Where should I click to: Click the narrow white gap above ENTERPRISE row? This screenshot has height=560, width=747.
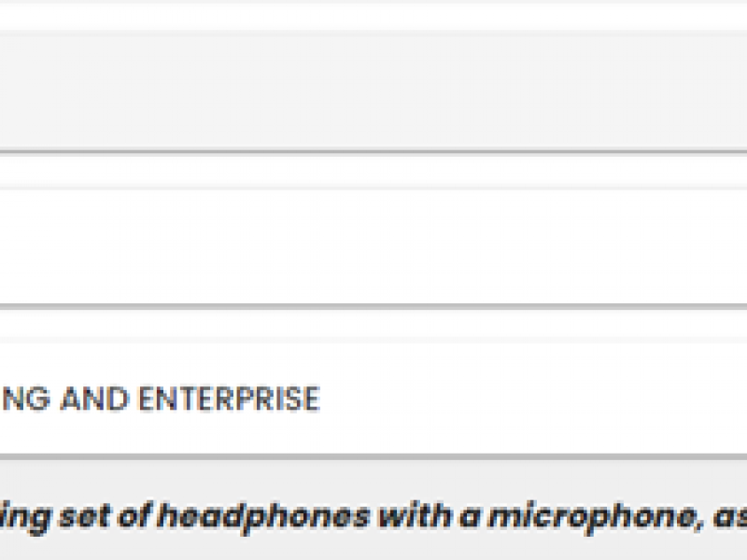pos(373,324)
